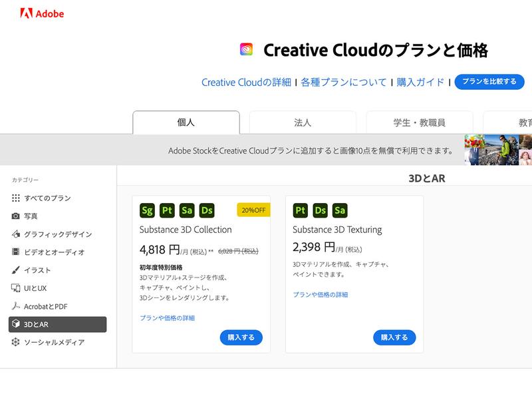The width and height of the screenshot is (532, 400).
Task: Open the cut-off 教育 tab
Action: tap(507, 122)
